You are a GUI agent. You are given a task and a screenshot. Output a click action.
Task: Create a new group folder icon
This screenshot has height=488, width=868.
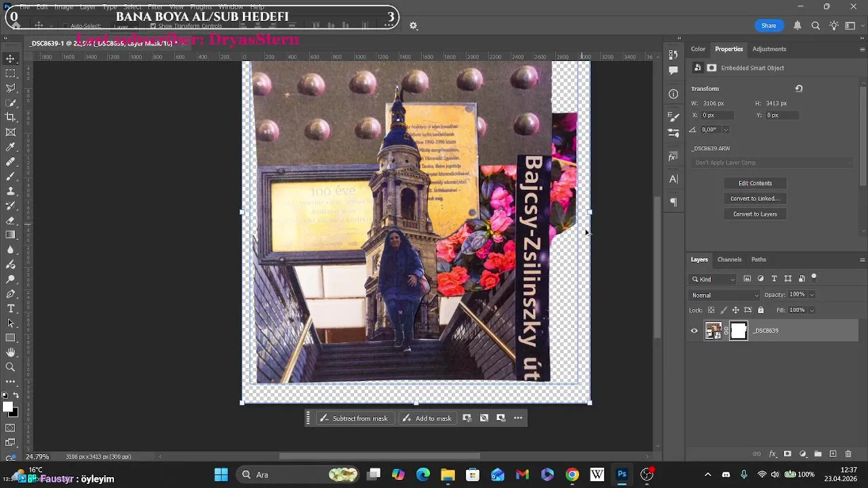point(818,454)
